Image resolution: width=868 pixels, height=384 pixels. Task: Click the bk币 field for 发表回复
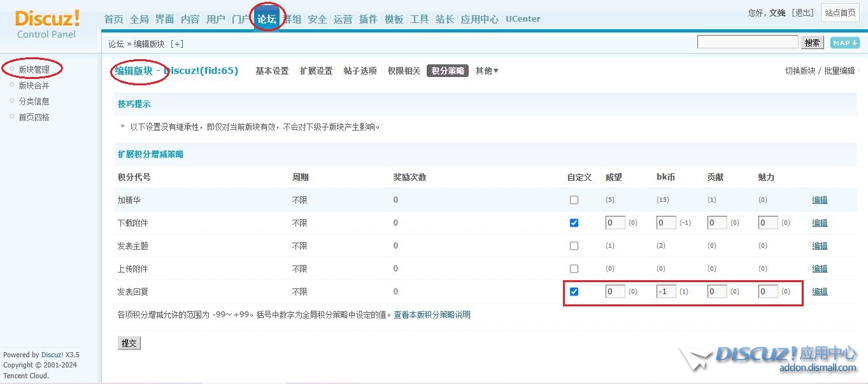click(665, 292)
